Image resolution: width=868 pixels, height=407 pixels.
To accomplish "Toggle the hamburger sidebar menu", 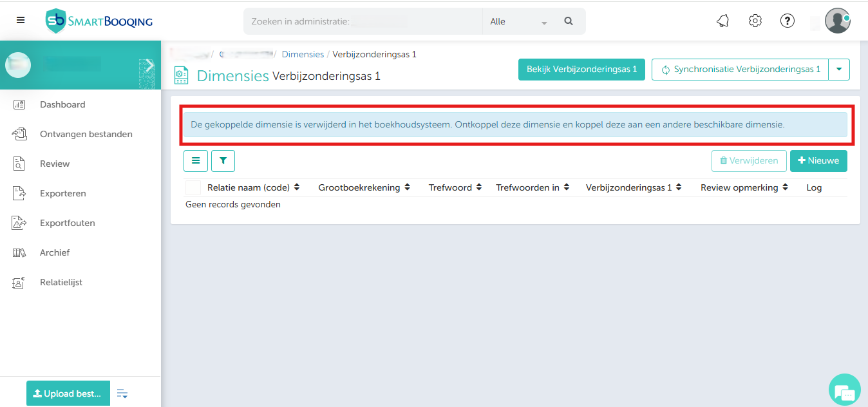I will [21, 20].
